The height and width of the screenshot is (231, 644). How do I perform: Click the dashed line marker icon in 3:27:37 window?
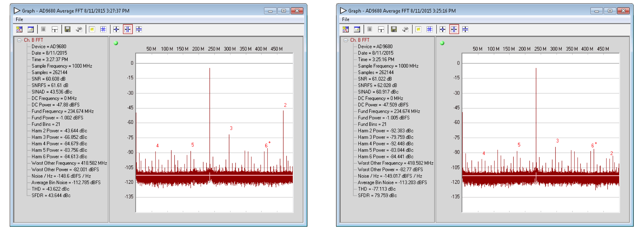[55, 29]
